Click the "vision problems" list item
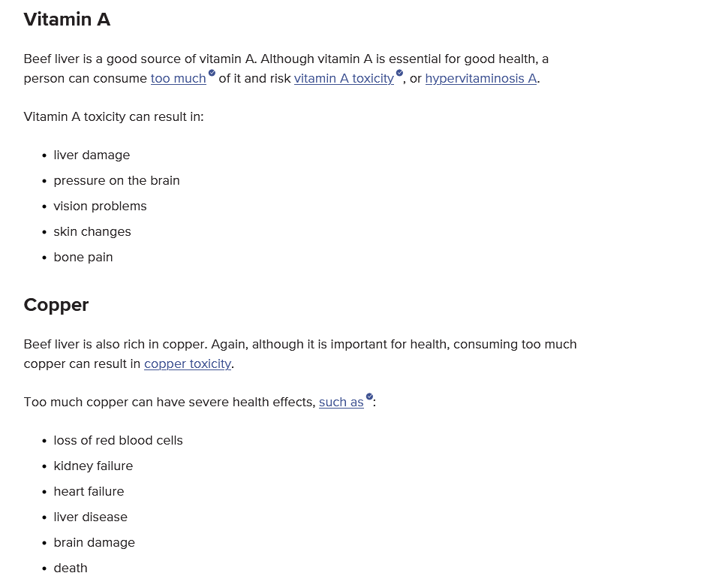The image size is (728, 582). pyautogui.click(x=100, y=207)
